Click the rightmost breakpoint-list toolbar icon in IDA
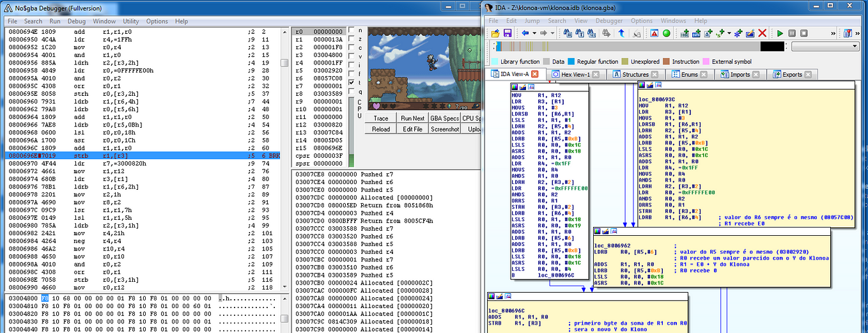This screenshot has height=333, width=868. click(848, 33)
